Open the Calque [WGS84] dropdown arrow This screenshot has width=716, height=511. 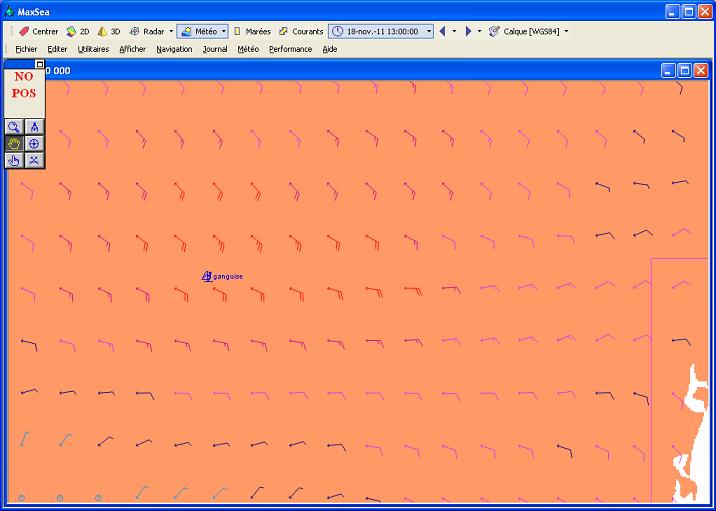point(566,32)
